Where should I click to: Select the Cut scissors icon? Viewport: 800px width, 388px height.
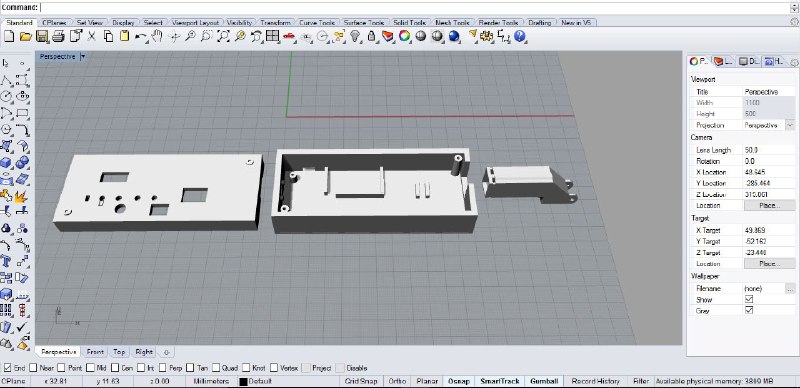click(x=92, y=36)
